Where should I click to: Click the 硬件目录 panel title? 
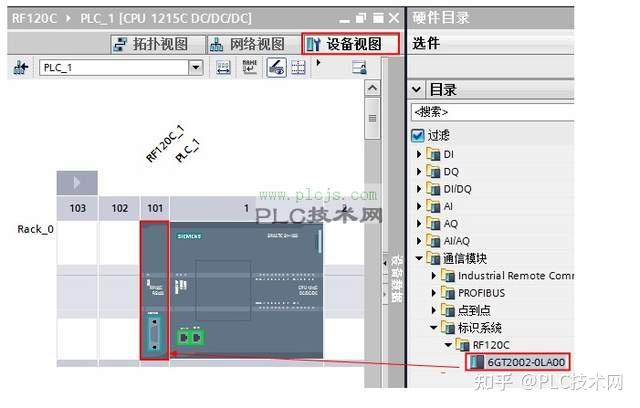[441, 18]
